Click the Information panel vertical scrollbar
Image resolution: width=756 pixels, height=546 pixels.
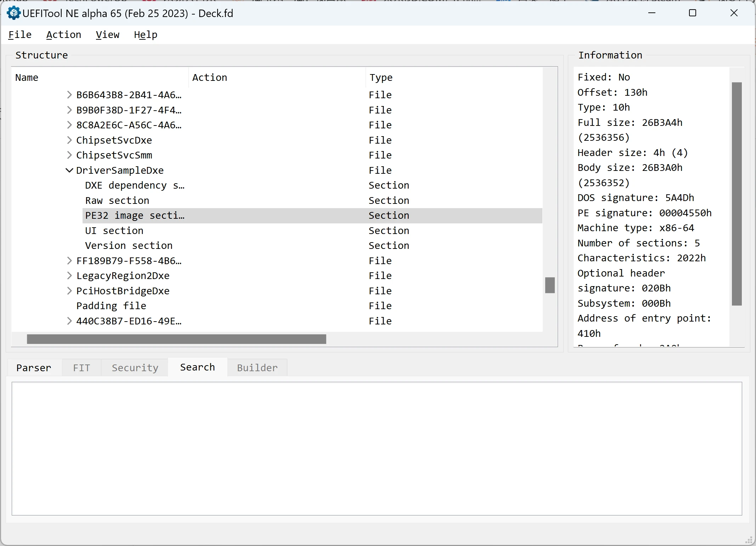(737, 194)
